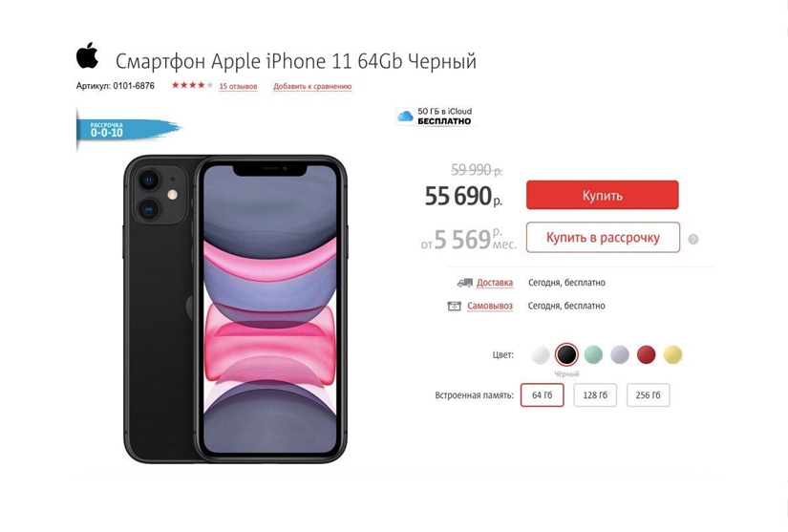Choose the red color swatch
The width and height of the screenshot is (788, 532).
(x=646, y=354)
